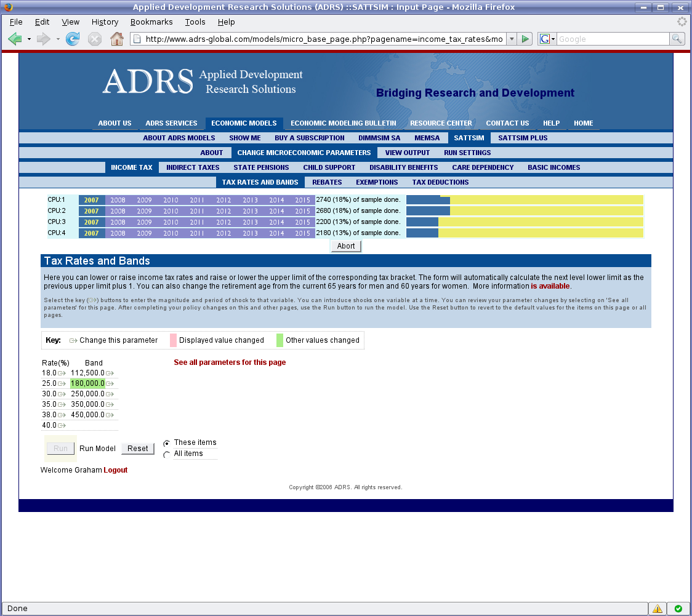Open the search engine selector dropdown
This screenshot has width=692, height=616.
547,39
